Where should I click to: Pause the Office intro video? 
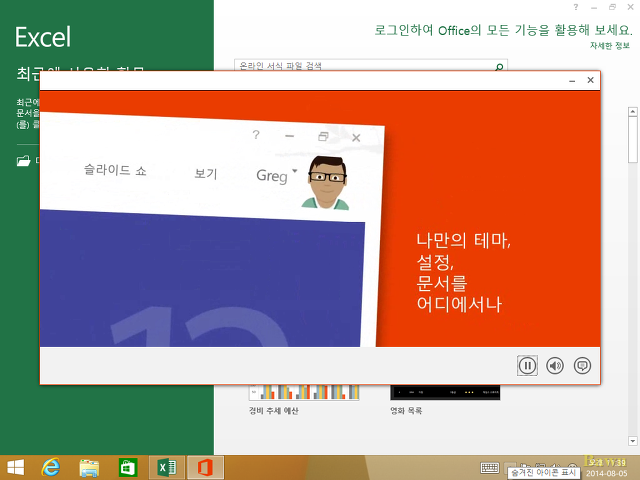(x=527, y=365)
